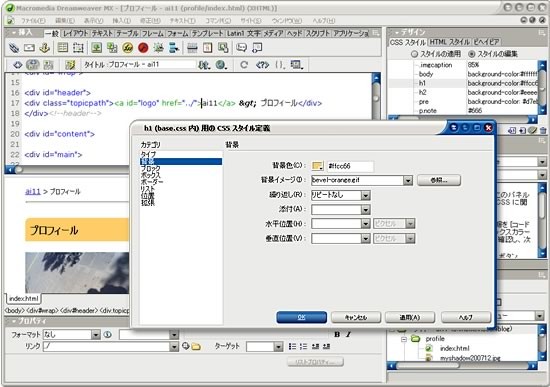Delete the CSS style with the trash icon
Image resolution: width=550 pixels, height=387 pixels.
[x=543, y=131]
